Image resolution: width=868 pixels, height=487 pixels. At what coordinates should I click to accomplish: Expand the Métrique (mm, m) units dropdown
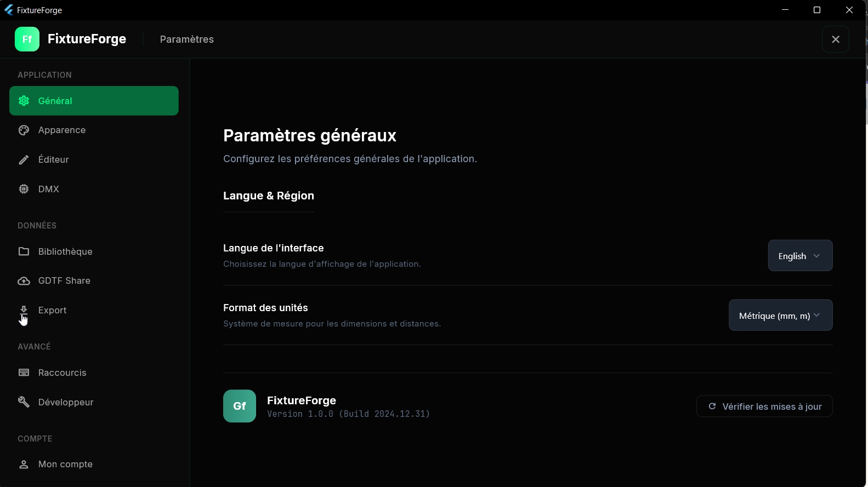pyautogui.click(x=780, y=315)
